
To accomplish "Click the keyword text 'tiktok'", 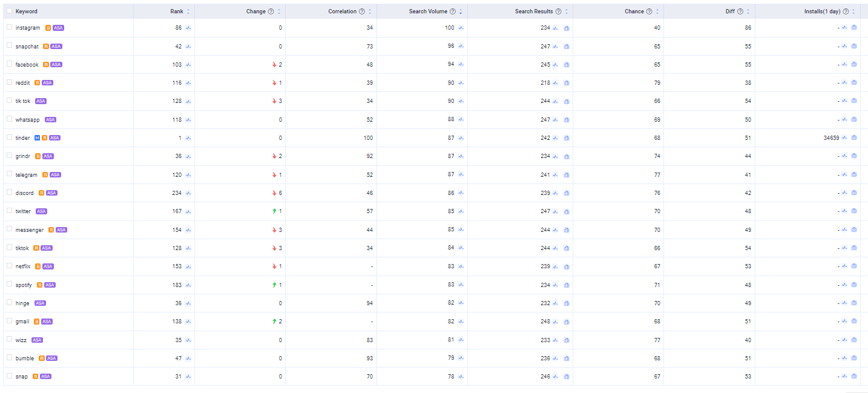I will pos(22,248).
